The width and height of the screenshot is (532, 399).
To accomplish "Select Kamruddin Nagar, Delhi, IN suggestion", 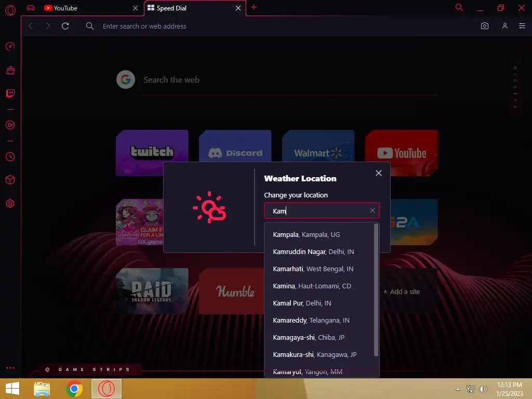I will point(319,252).
